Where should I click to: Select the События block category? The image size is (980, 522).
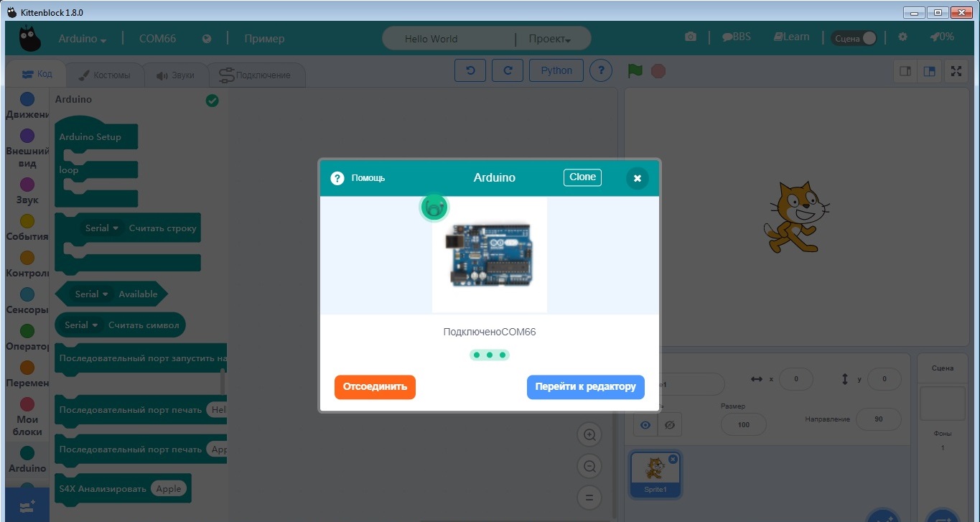coord(27,228)
